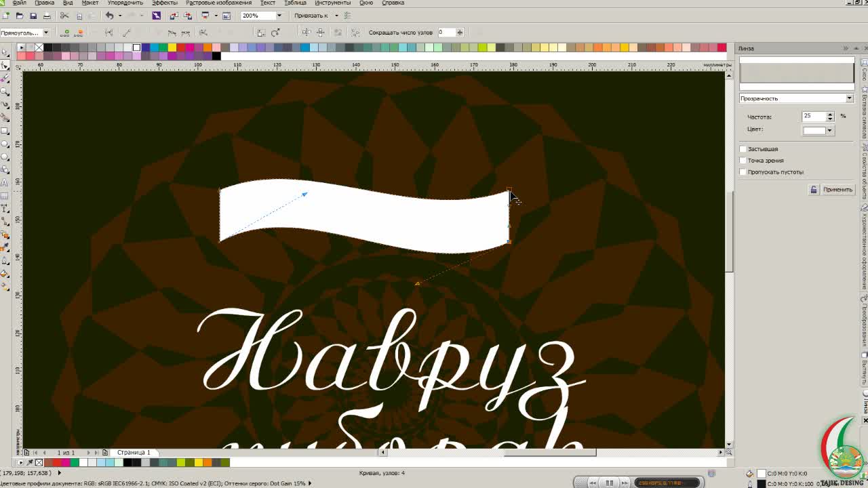Click the Undo arrow icon
868x488 pixels.
point(109,15)
